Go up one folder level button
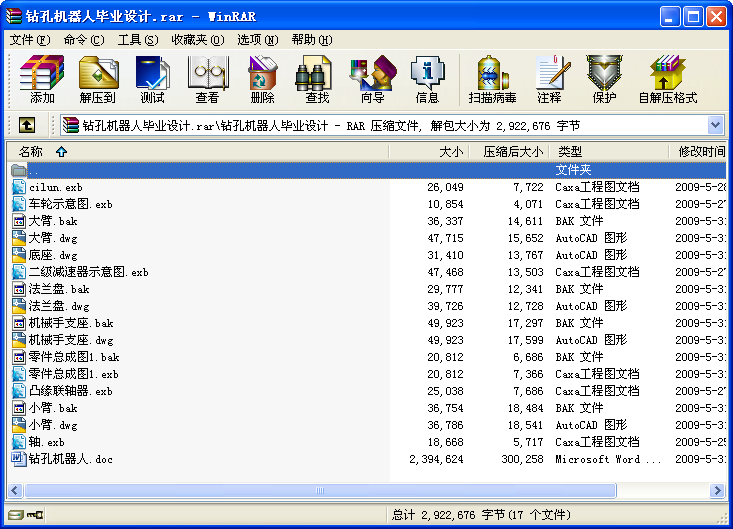Image resolution: width=733 pixels, height=529 pixels. pyautogui.click(x=27, y=125)
